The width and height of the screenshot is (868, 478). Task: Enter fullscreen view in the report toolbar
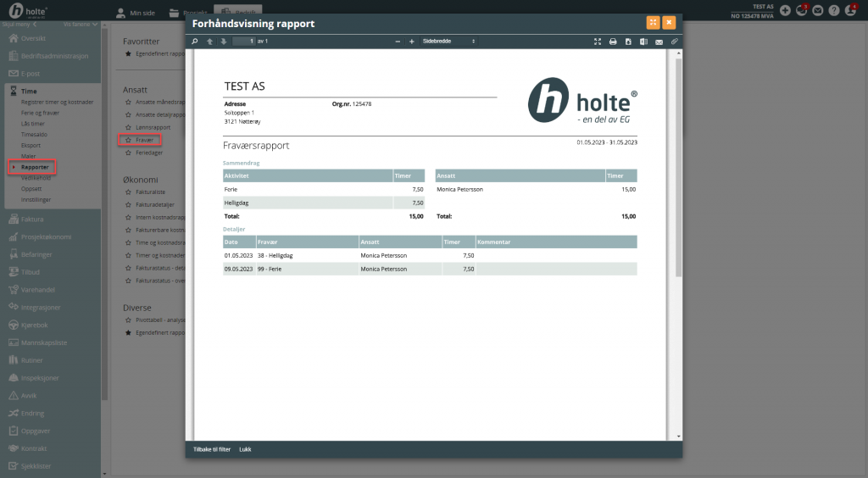click(x=598, y=42)
